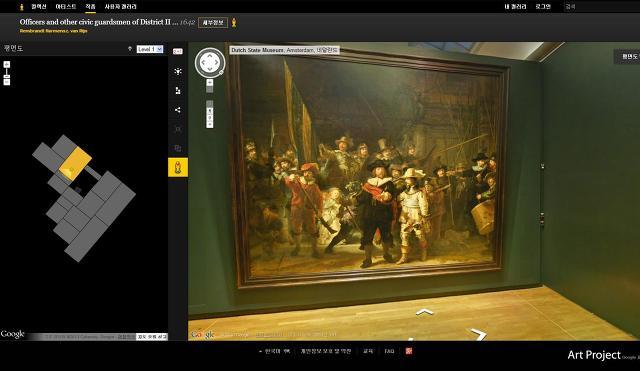The height and width of the screenshot is (371, 640).
Task: Open the 아티스트 artists menu
Action: click(x=66, y=7)
